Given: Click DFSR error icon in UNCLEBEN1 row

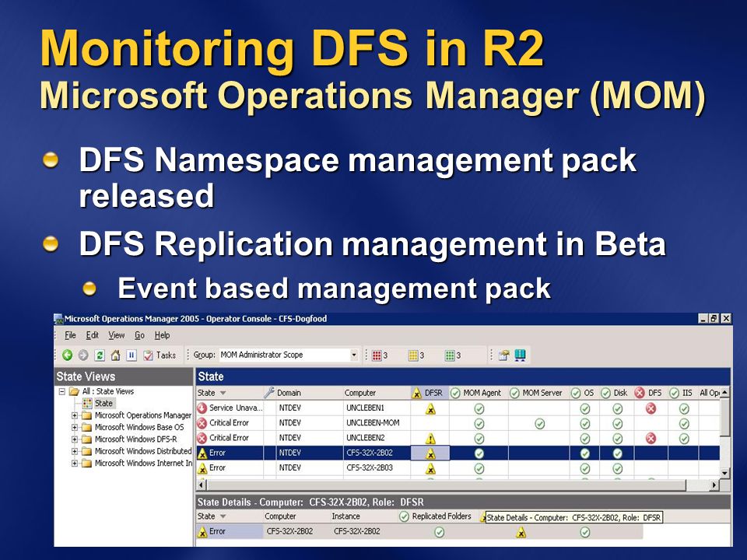Looking at the screenshot, I should [430, 408].
